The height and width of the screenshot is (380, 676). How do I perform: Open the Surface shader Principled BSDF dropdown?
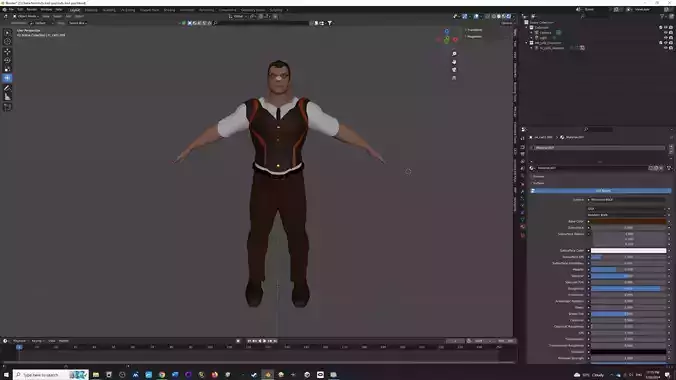point(627,200)
